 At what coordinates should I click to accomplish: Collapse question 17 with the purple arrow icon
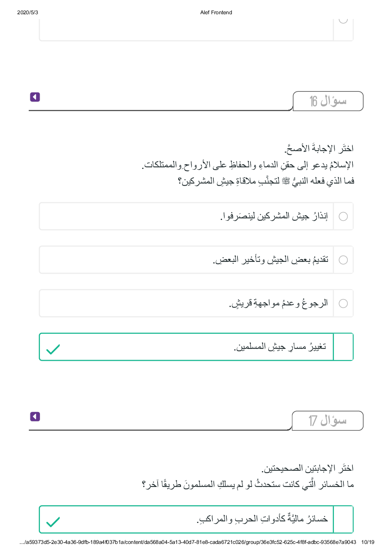click(x=35, y=417)
